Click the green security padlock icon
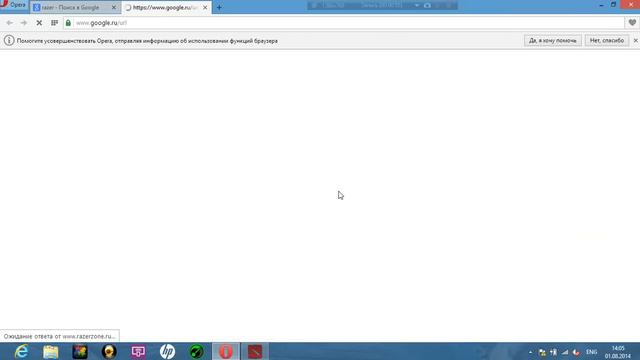Image resolution: width=640 pixels, height=360 pixels. coord(68,23)
